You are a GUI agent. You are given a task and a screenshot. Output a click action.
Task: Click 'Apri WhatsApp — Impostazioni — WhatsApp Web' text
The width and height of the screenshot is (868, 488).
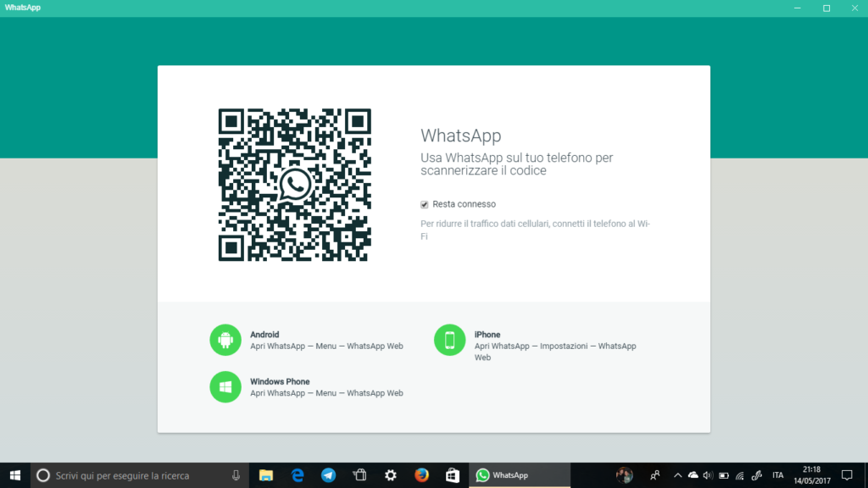point(555,352)
